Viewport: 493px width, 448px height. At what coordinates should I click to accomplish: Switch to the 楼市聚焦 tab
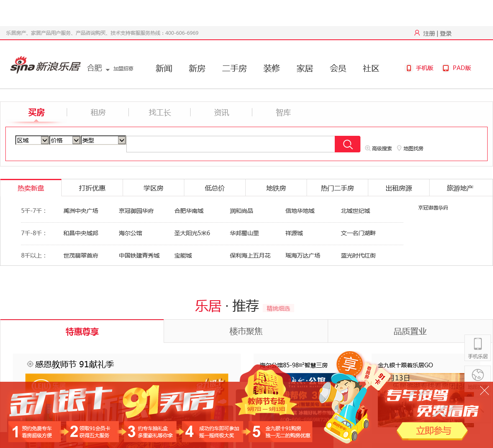[x=246, y=331]
